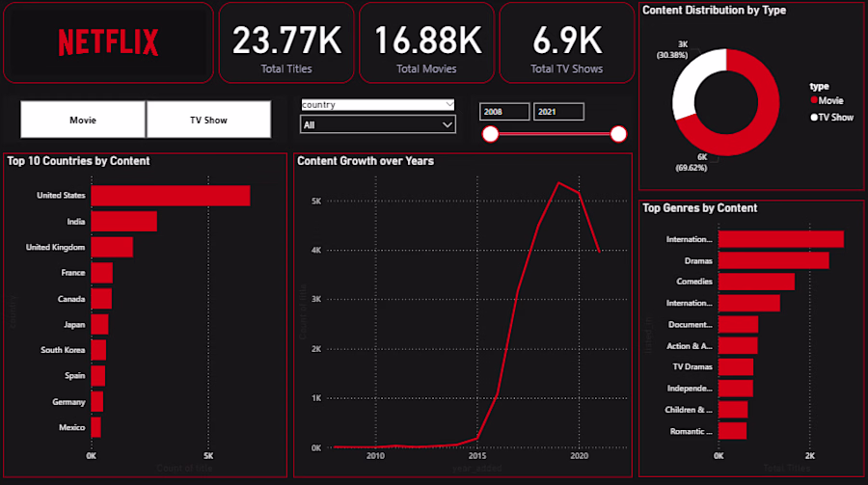Open the country All dropdown
Image resolution: width=868 pixels, height=485 pixels.
[377, 125]
